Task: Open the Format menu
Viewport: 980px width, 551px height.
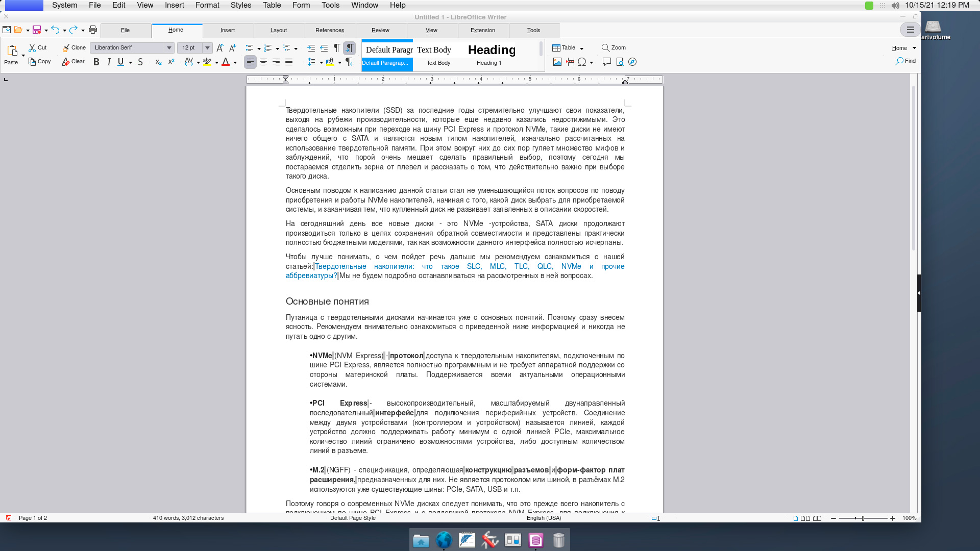Action: tap(207, 5)
